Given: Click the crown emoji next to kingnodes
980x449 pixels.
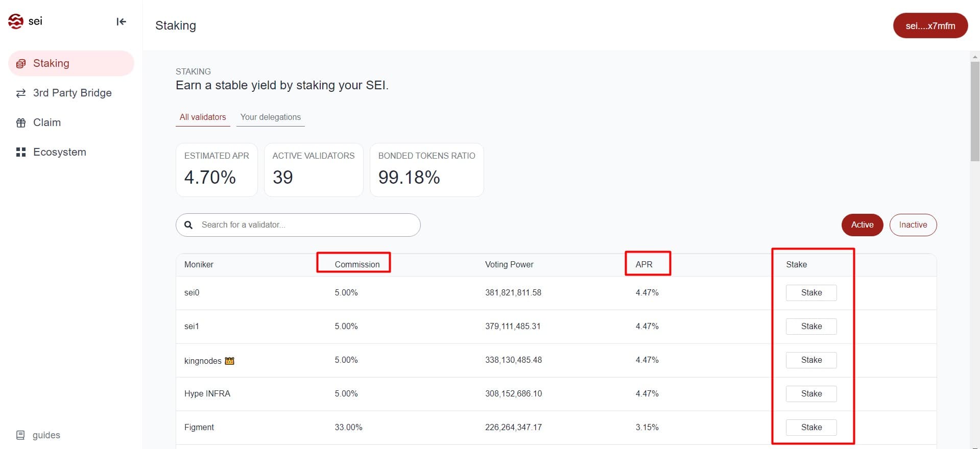Looking at the screenshot, I should click(x=230, y=361).
